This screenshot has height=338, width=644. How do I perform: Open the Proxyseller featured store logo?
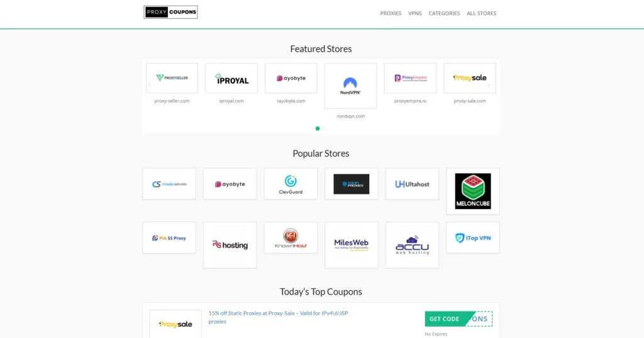pyautogui.click(x=172, y=78)
